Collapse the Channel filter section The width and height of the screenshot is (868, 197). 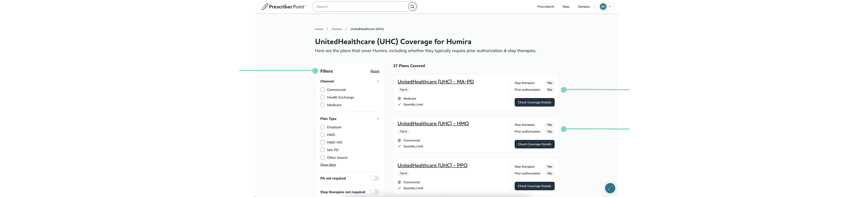tap(377, 81)
